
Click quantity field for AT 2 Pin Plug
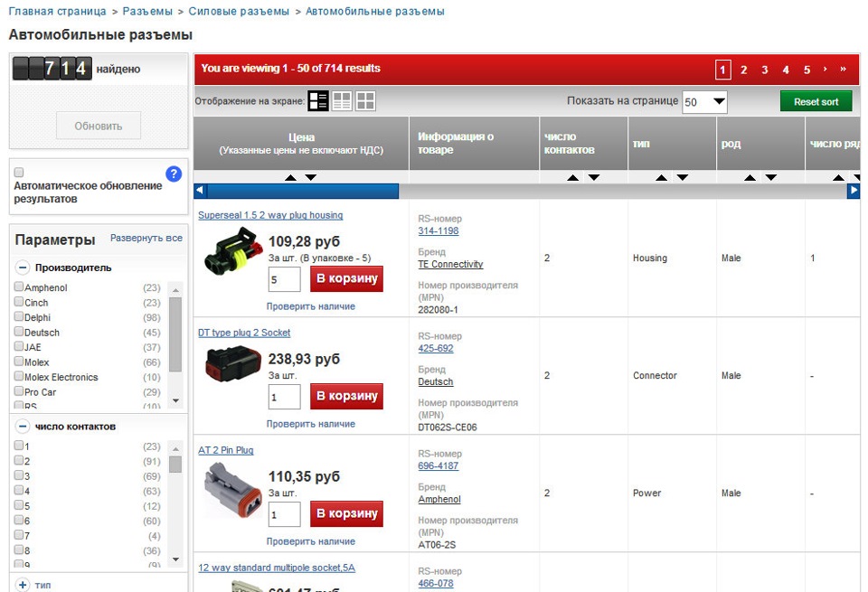(285, 514)
